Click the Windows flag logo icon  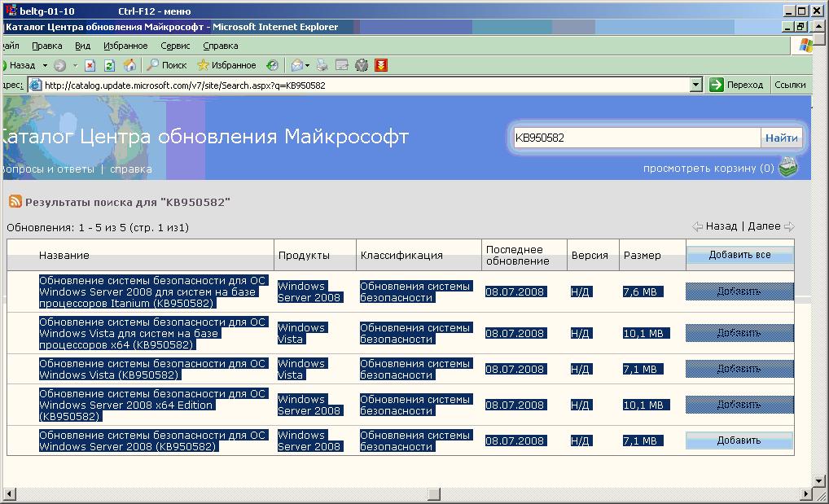pyautogui.click(x=805, y=46)
